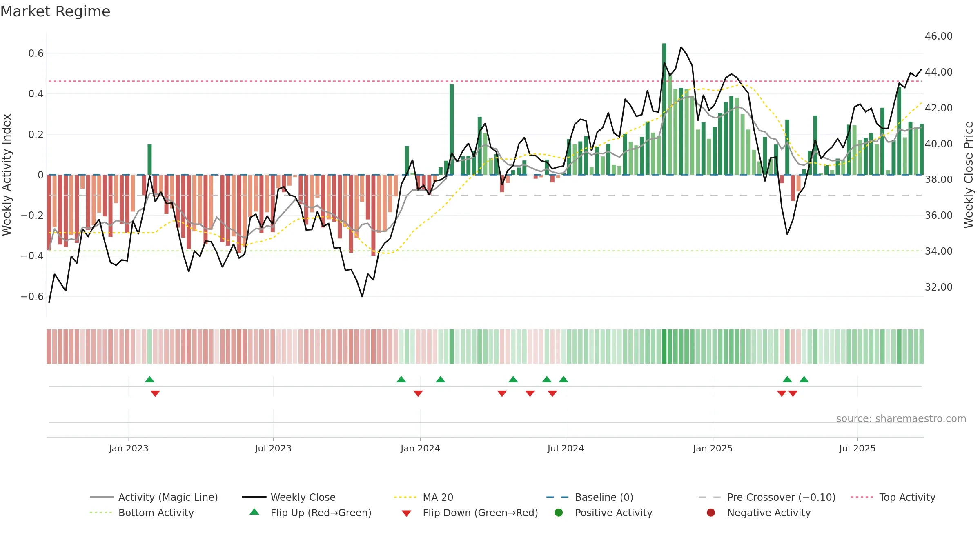Screen dimensions: 980x551
Task: Click the Baseline (0) blue dashed legend swatch
Action: 558,497
